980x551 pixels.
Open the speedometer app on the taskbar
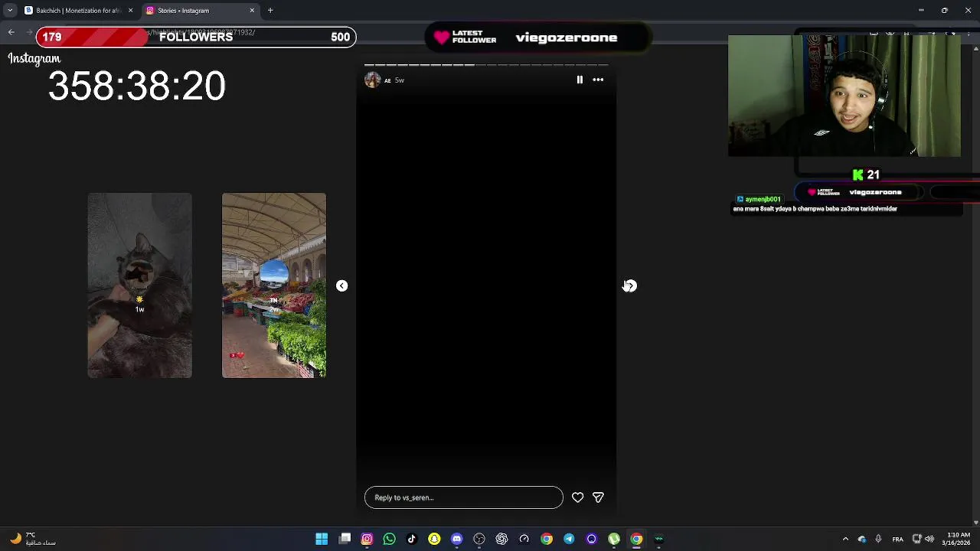click(524, 539)
